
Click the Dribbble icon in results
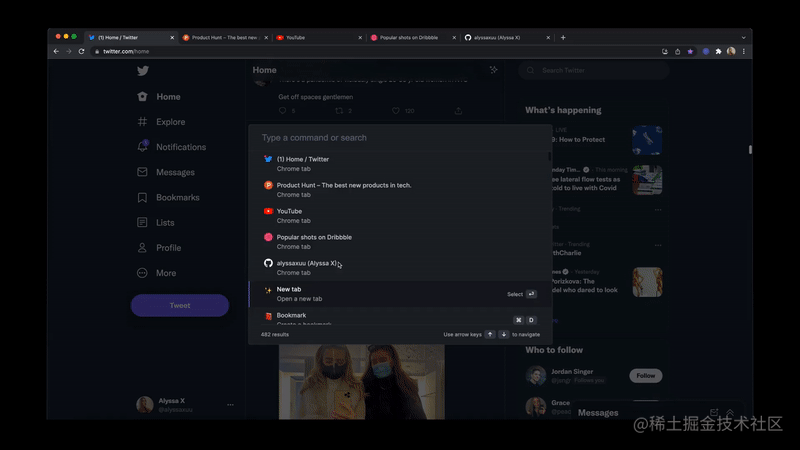tap(268, 237)
